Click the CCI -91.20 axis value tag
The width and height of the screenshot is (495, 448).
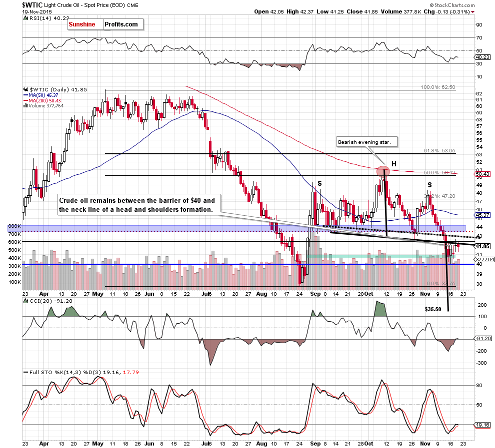click(483, 339)
